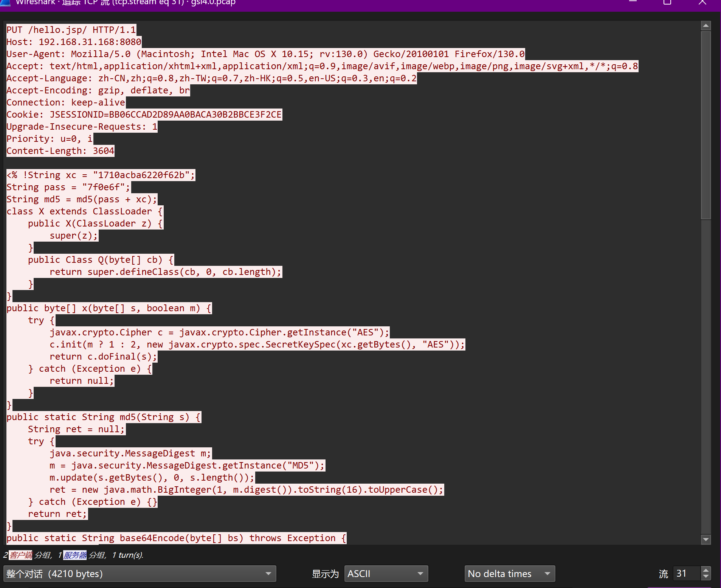Click the Cipher.getInstance("AES") line
721x588 pixels.
pyautogui.click(x=219, y=332)
